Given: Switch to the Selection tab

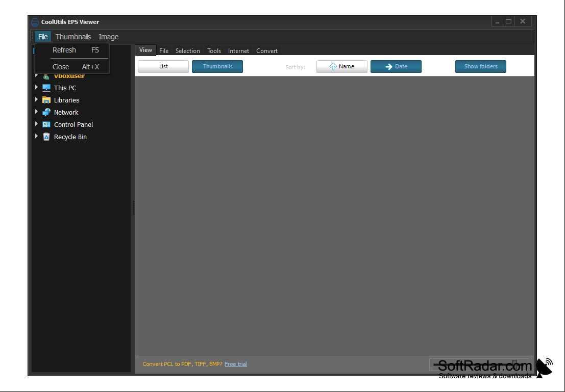Looking at the screenshot, I should (188, 51).
